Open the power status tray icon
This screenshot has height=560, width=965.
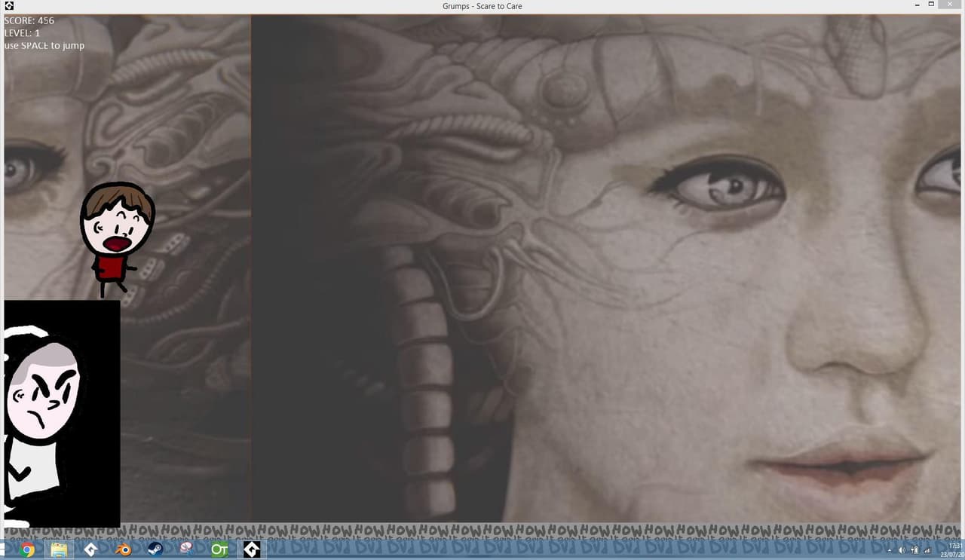[914, 550]
